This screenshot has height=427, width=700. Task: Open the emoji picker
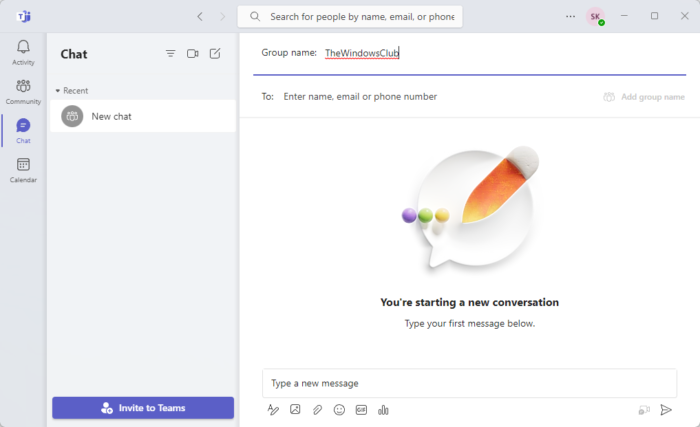(x=339, y=410)
